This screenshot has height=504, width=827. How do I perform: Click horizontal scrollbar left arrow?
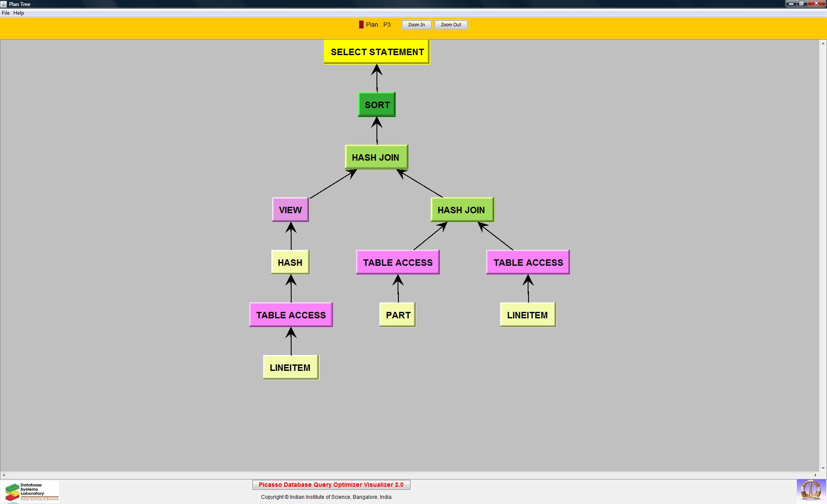(4, 475)
